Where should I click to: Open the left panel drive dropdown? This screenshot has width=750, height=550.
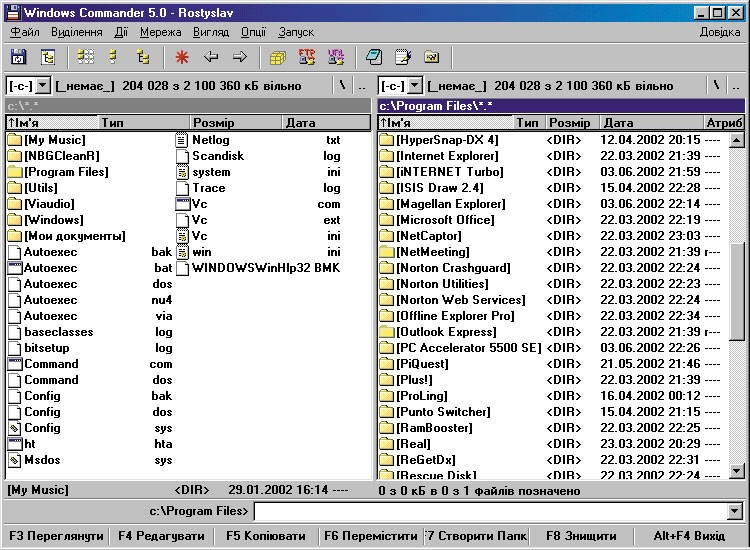(43, 86)
